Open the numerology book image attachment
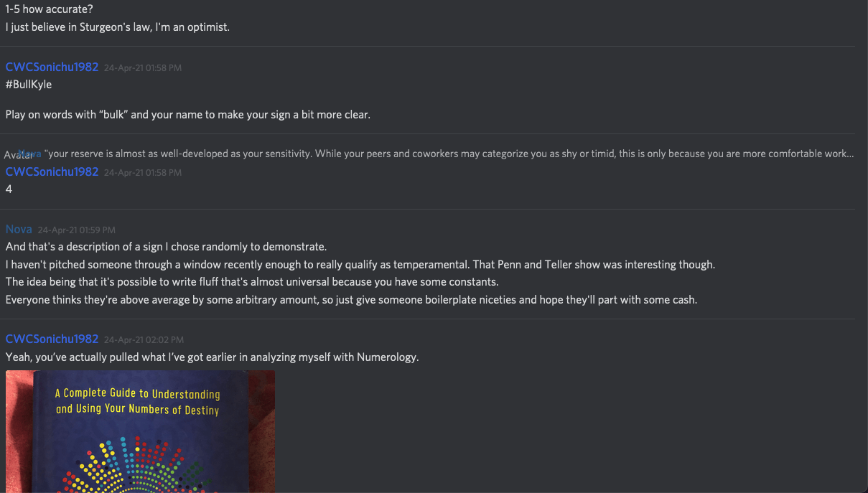 click(140, 431)
